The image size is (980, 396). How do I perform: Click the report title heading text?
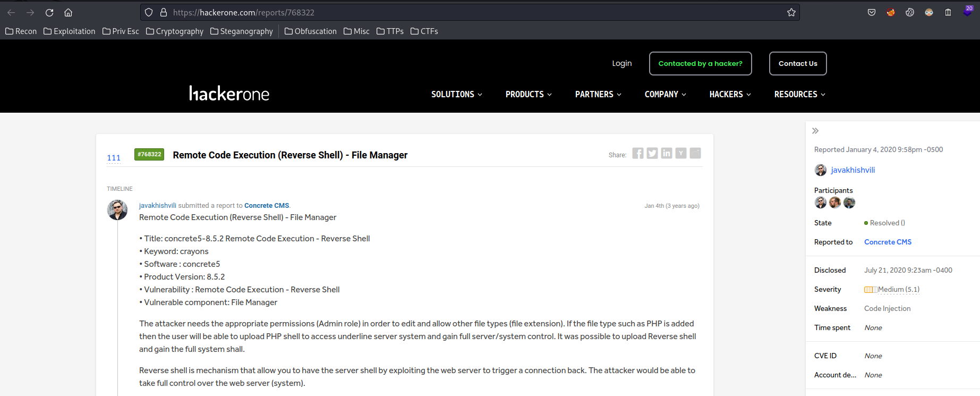[290, 155]
